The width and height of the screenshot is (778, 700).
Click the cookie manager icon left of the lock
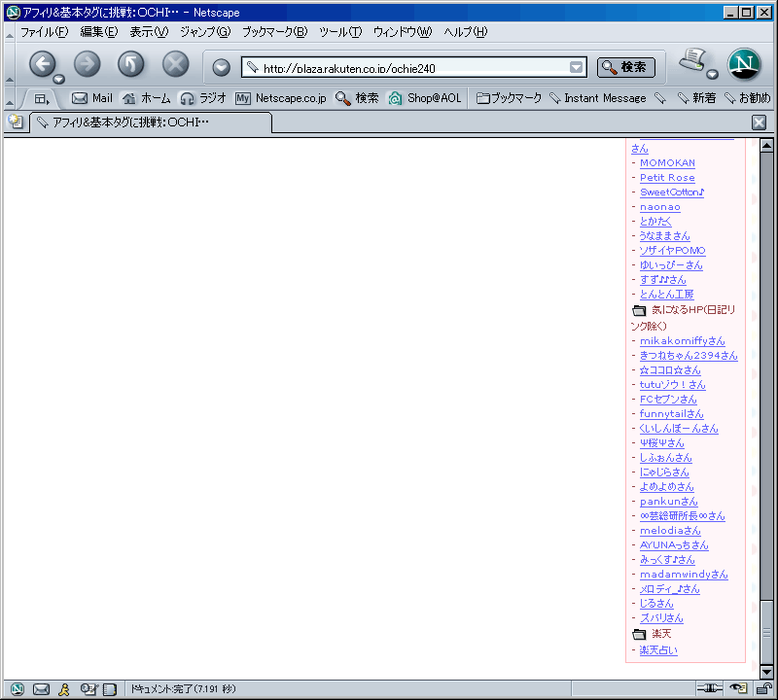click(x=738, y=688)
